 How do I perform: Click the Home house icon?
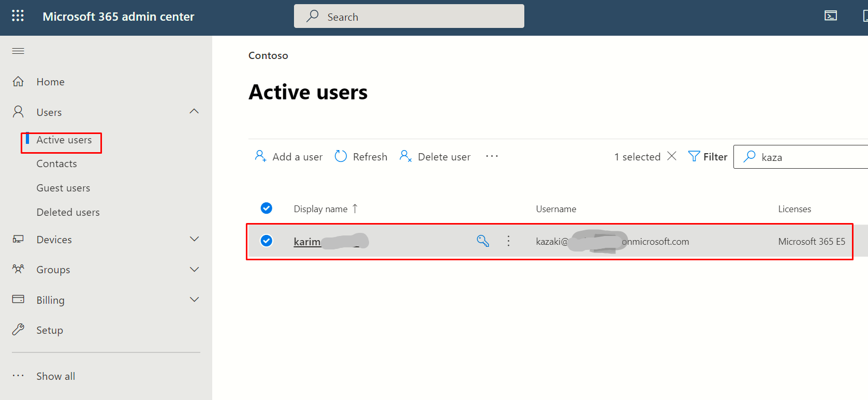coord(18,82)
